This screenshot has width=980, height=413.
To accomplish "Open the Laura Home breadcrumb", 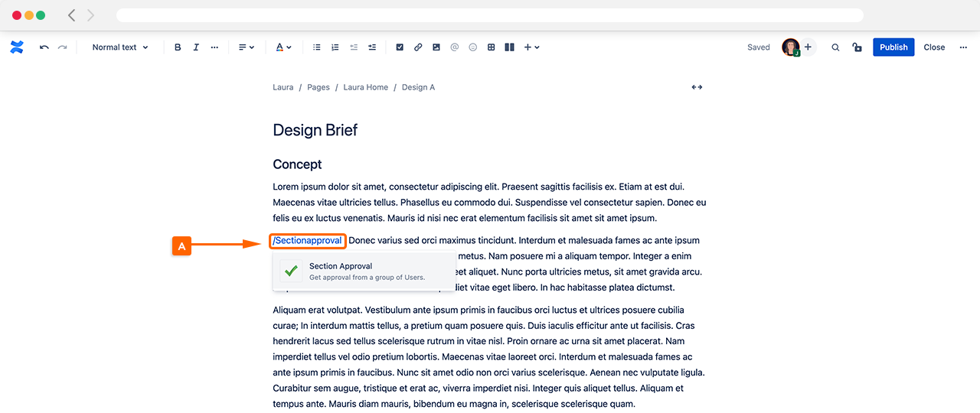I will [x=365, y=87].
